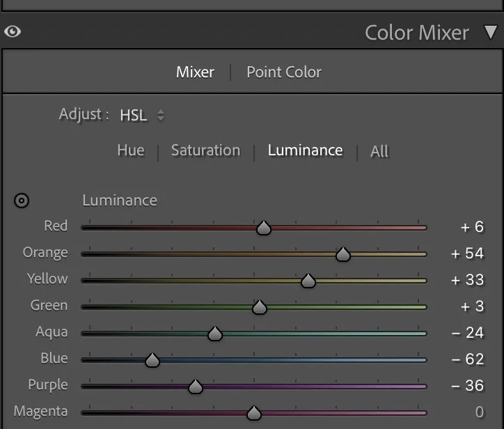The image size is (504, 429).
Task: Open the Adjust HSL dropdown
Action: (142, 115)
